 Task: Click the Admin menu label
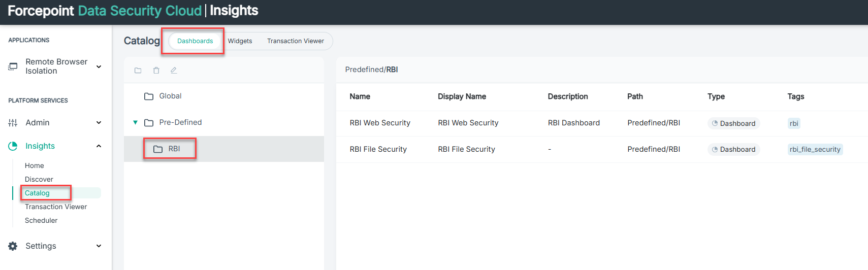38,123
